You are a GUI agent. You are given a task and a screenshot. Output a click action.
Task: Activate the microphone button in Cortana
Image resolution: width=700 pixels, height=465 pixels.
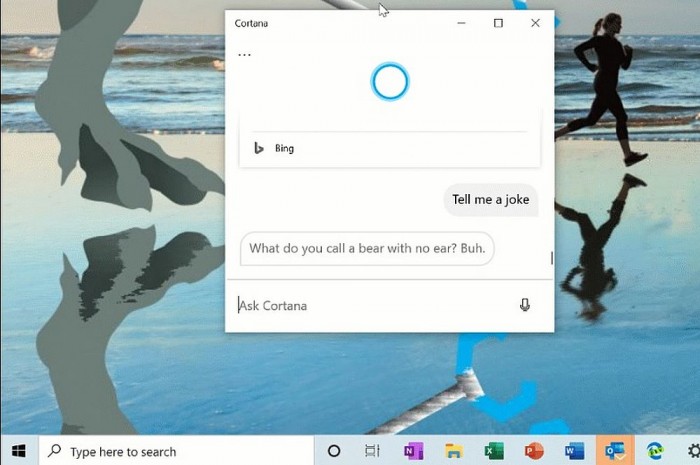pyautogui.click(x=525, y=305)
